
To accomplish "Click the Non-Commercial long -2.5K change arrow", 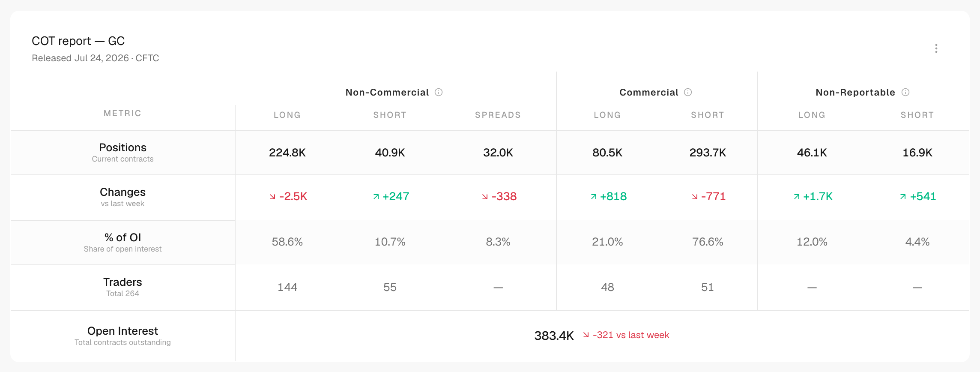I will click(x=272, y=197).
